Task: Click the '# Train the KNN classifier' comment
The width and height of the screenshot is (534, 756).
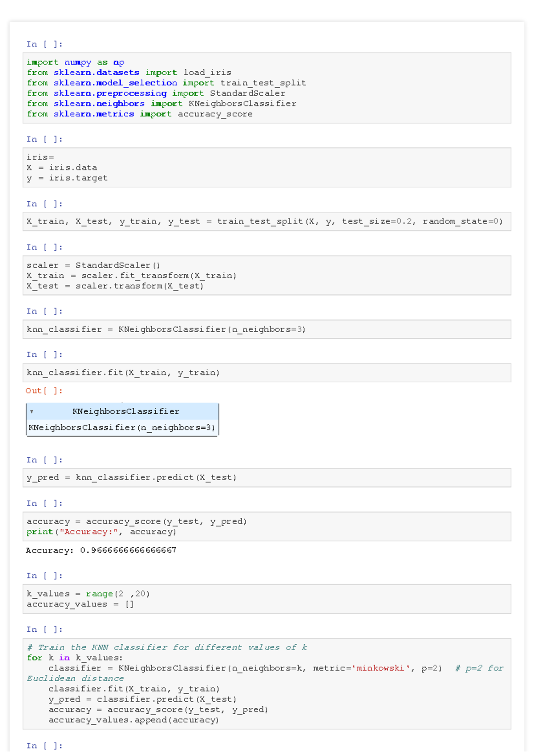Action: [167, 647]
